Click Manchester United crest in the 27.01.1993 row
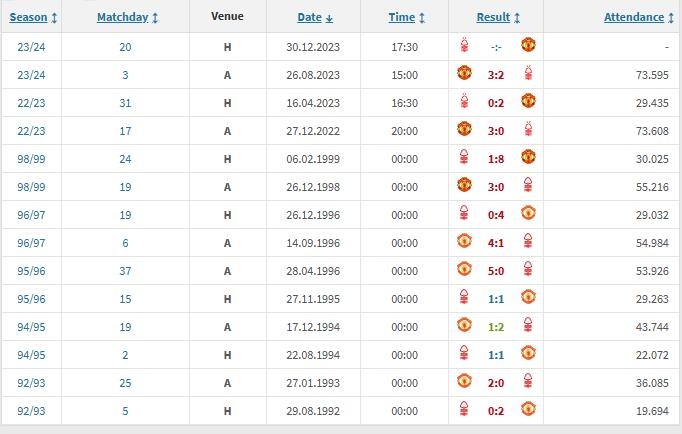 [x=464, y=381]
